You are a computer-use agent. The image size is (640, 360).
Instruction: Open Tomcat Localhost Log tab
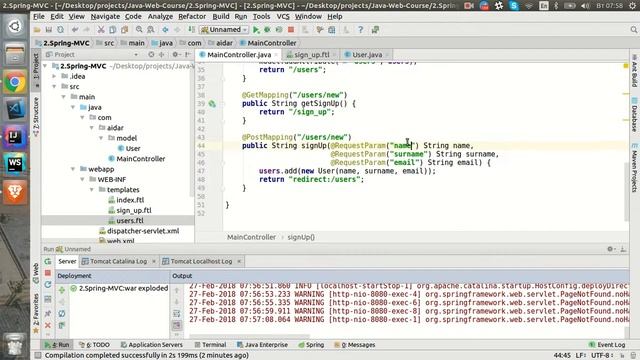(201, 261)
